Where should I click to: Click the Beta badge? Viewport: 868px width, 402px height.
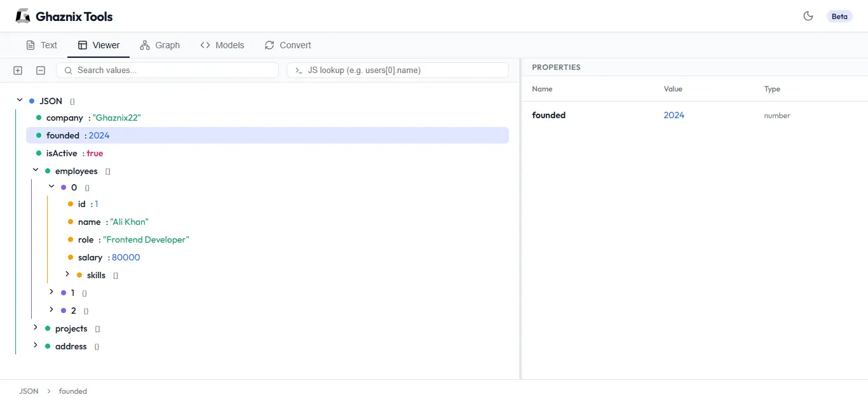839,16
